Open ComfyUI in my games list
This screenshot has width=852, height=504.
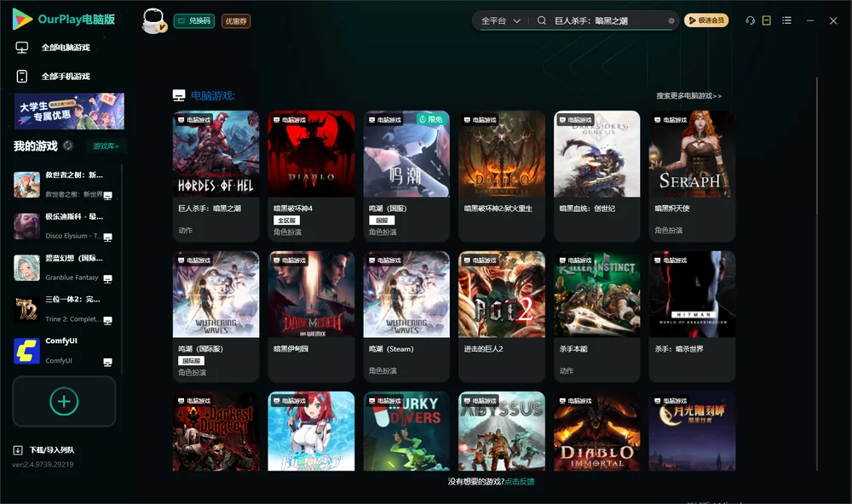point(64,351)
